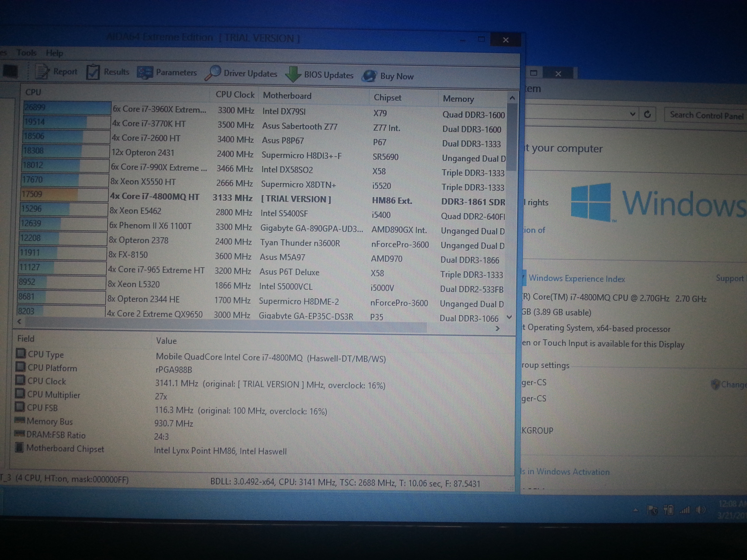Click the Value column header
This screenshot has width=747, height=560.
pyautogui.click(x=166, y=341)
